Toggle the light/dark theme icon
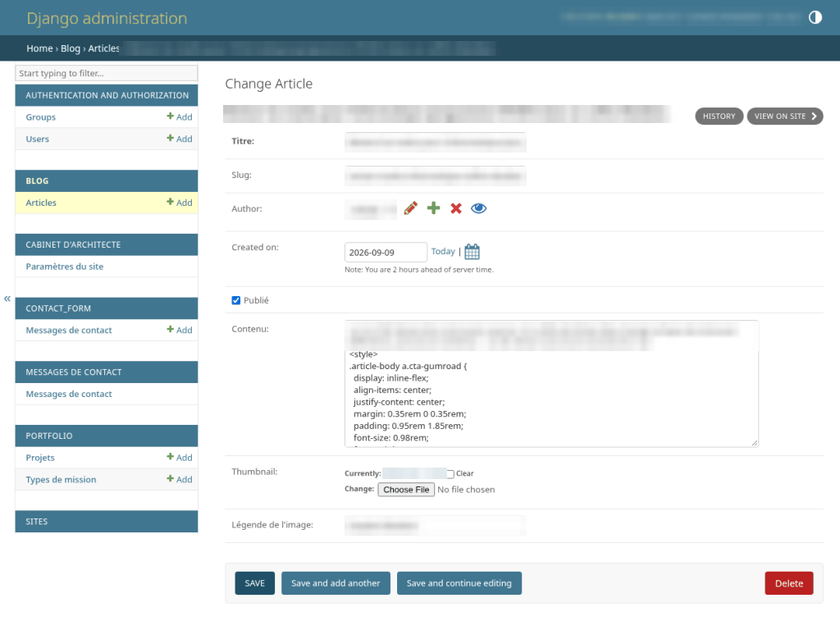The height and width of the screenshot is (630, 840). (815, 18)
